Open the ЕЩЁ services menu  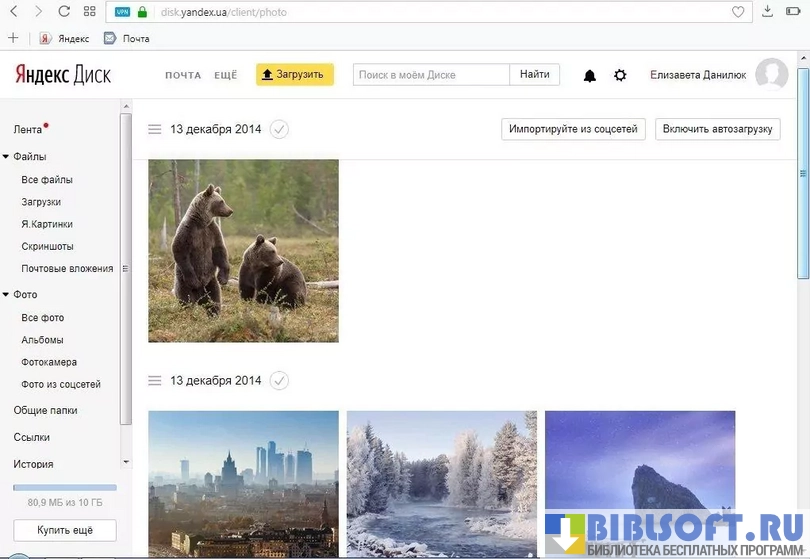pos(225,75)
